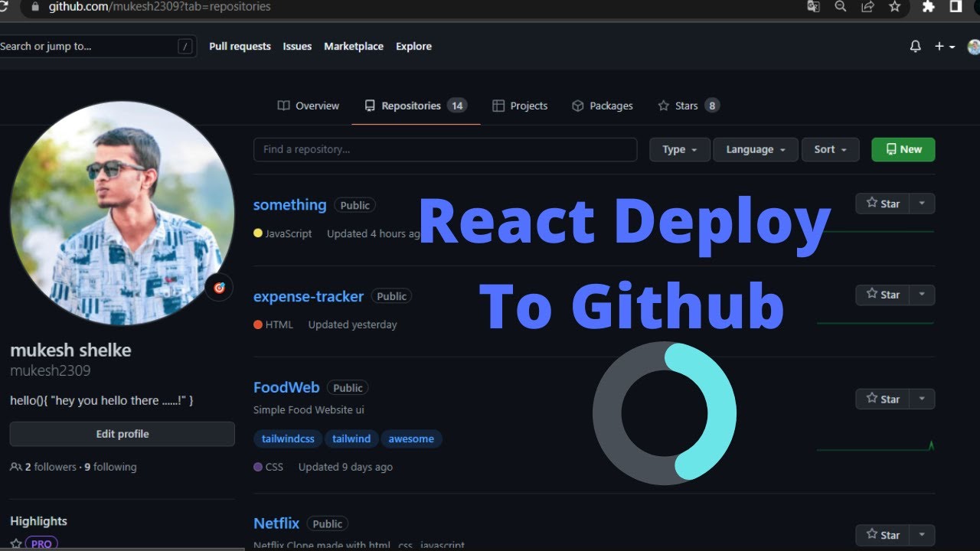Open the Netflix repository
The height and width of the screenshot is (551, 980).
click(x=276, y=523)
